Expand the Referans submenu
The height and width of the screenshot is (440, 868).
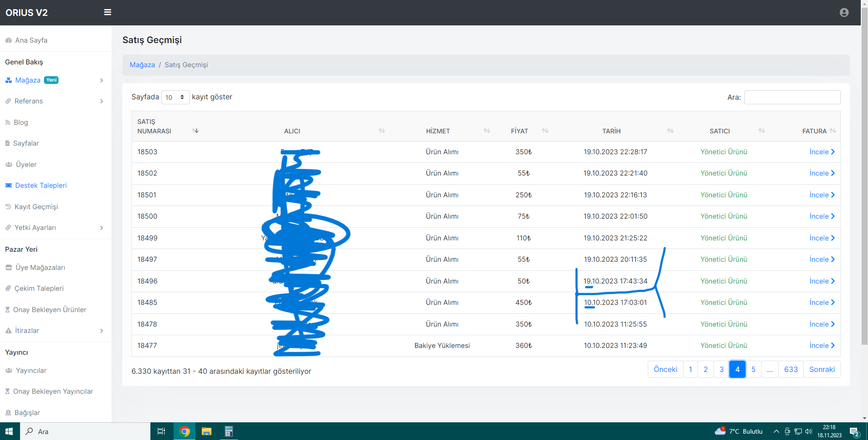[x=55, y=101]
